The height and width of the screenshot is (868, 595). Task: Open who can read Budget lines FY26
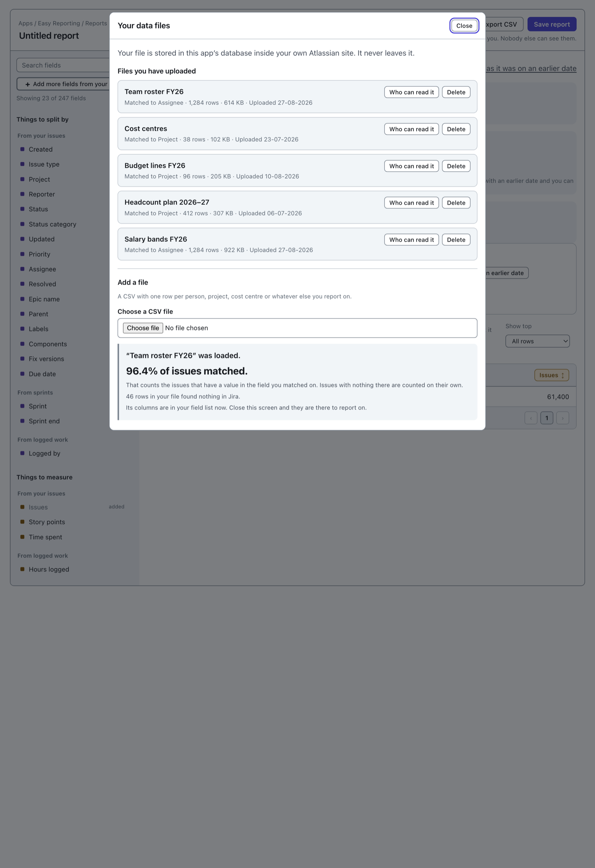pyautogui.click(x=411, y=166)
